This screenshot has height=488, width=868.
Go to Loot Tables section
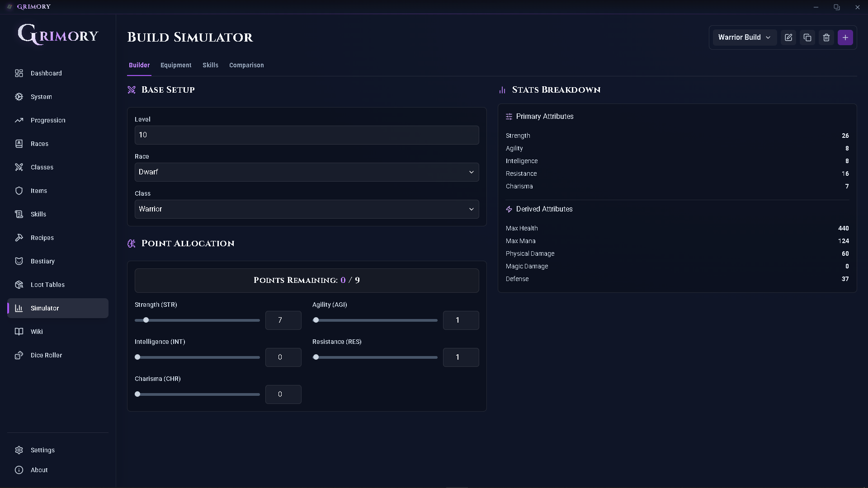point(47,285)
